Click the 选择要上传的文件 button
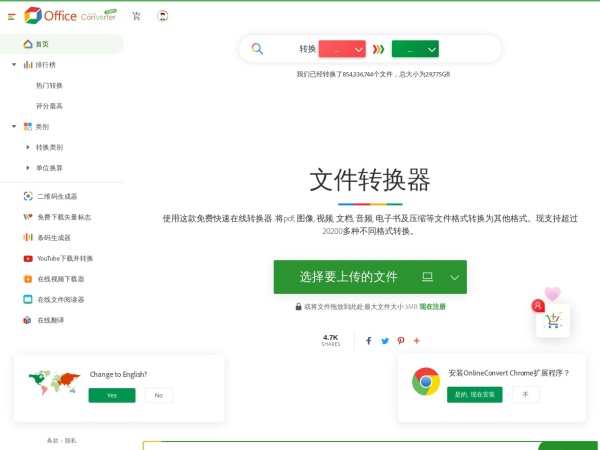 (x=348, y=277)
